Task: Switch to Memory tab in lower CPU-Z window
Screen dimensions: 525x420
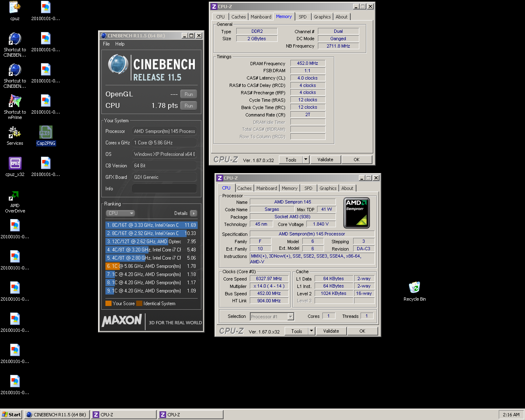Action: point(290,188)
